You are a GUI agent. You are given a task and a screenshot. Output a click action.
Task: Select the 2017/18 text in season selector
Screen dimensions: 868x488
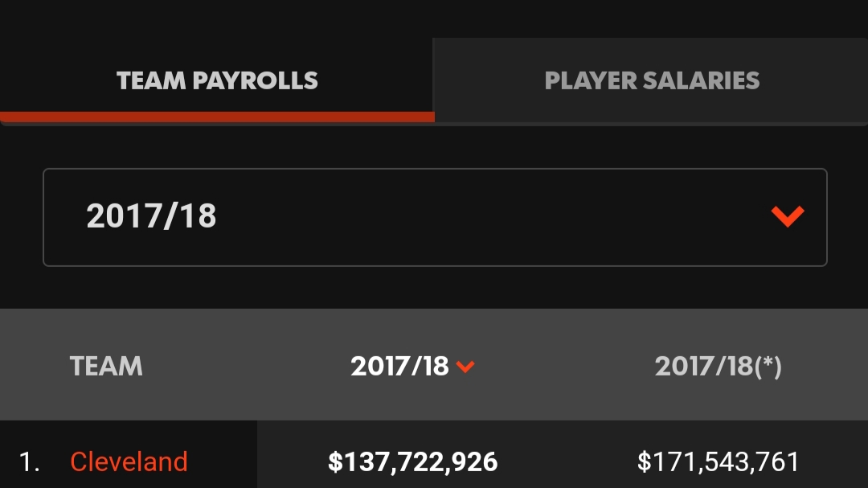point(151,216)
